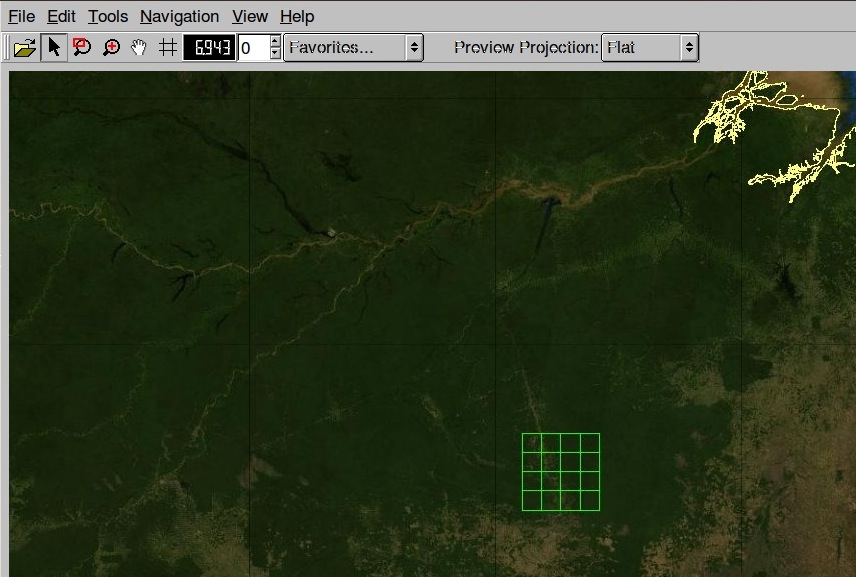Open a file using the folder icon
This screenshot has width=856, height=577.
[x=22, y=46]
